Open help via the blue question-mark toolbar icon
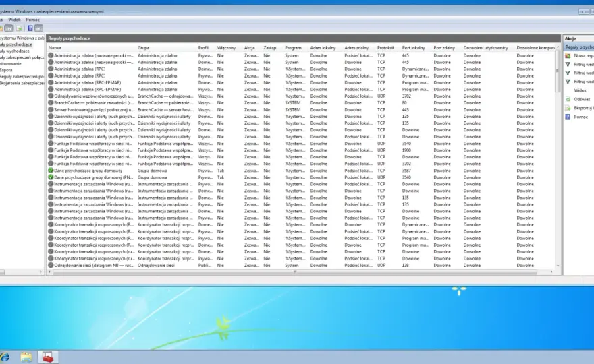 (30, 28)
